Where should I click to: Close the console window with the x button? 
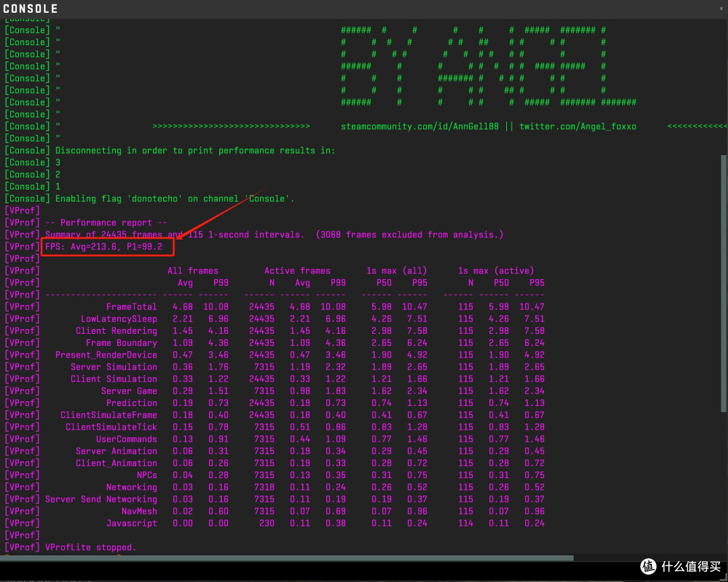[x=721, y=8]
